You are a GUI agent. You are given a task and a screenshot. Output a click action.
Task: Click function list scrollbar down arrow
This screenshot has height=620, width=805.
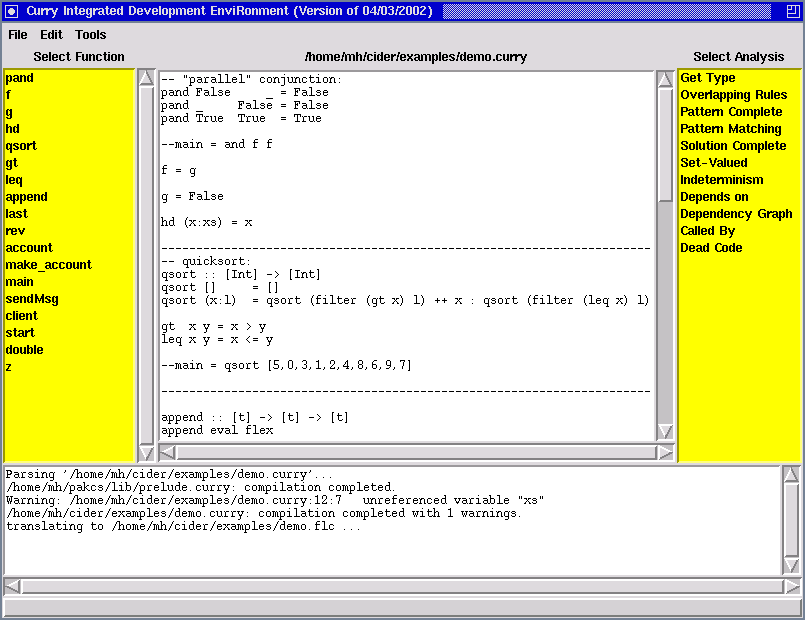146,453
